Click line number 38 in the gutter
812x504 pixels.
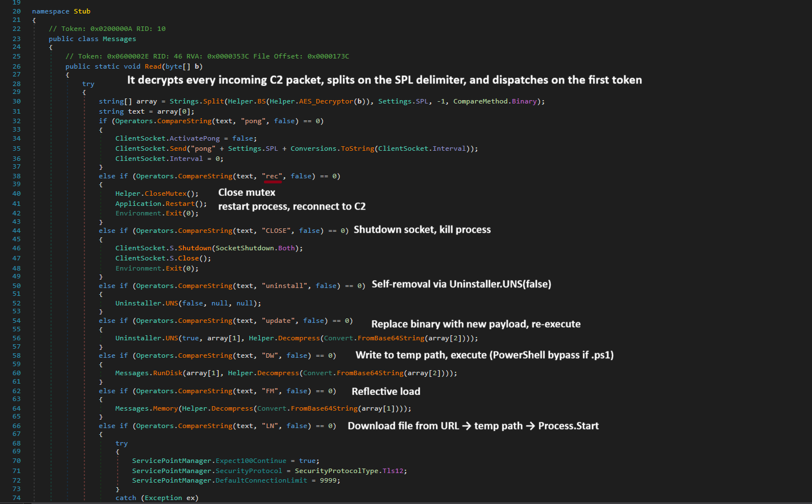16,176
